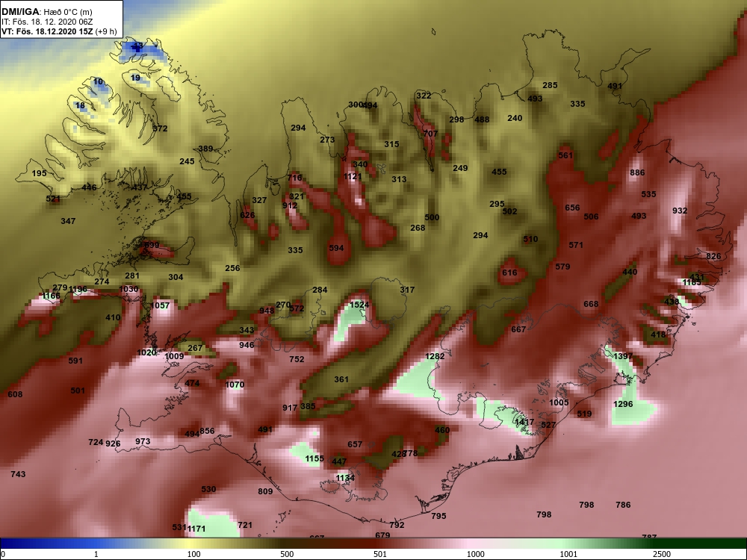The height and width of the screenshot is (560, 747).
Task: Click the 'VT: Fös. 18.12.2020 15Z (+9 h)' line
Action: coord(59,31)
